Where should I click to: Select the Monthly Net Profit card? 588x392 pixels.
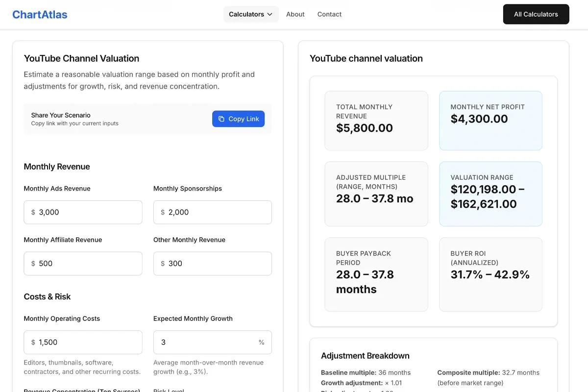tap(490, 121)
